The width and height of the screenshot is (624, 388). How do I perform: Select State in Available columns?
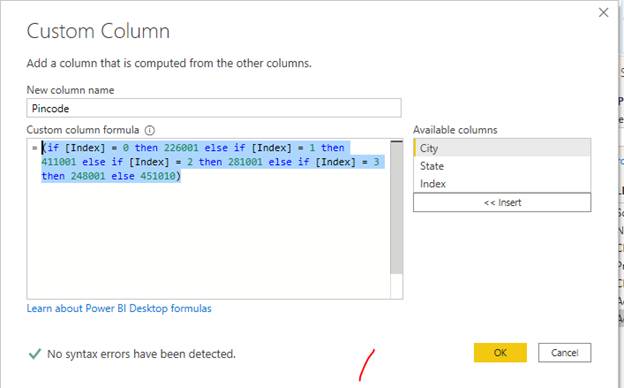click(502, 166)
